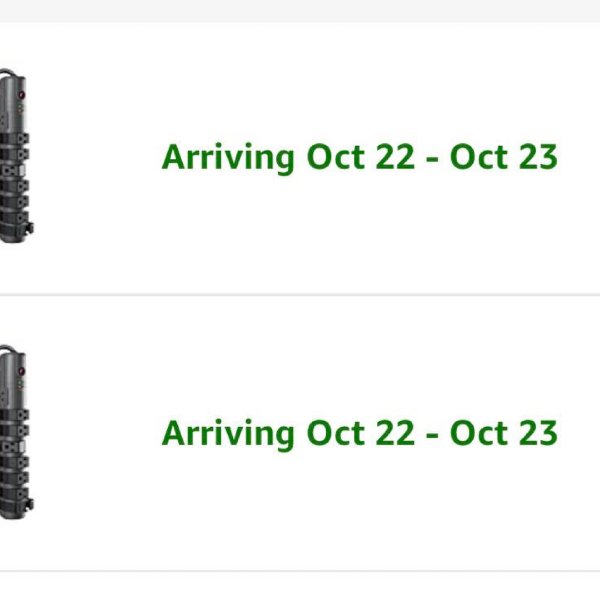
Task: Click the red power switch on top surge protector image
Action: click(x=21, y=94)
